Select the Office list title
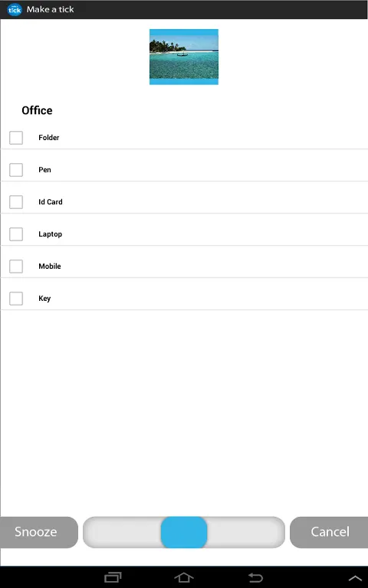The width and height of the screenshot is (368, 588). [37, 110]
